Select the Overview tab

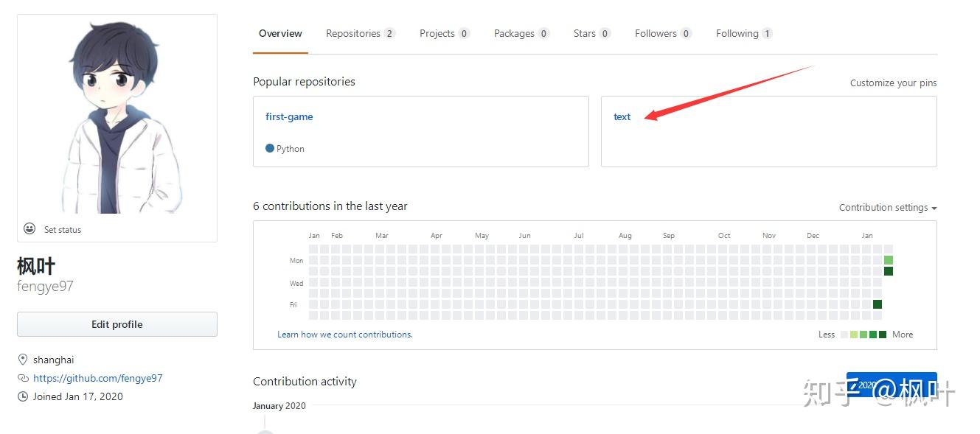click(x=280, y=34)
